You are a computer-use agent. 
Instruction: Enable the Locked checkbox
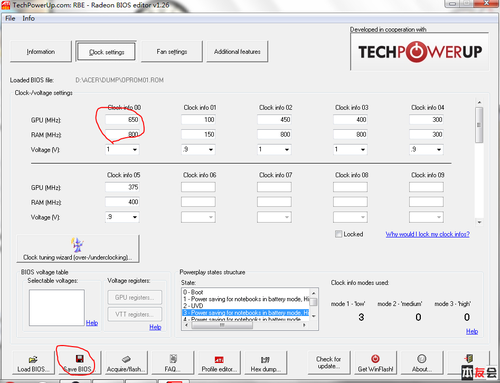(x=338, y=234)
